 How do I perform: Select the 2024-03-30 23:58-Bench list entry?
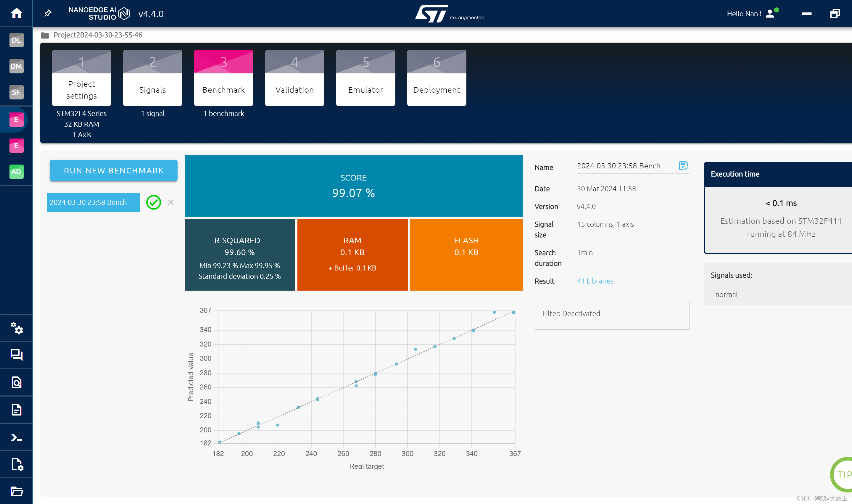click(x=94, y=202)
